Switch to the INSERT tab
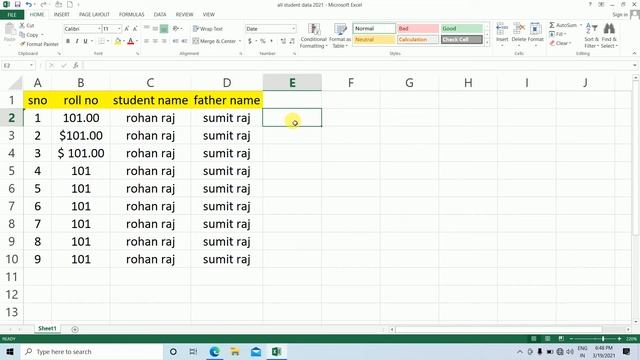This screenshot has width=640, height=360. click(x=62, y=15)
